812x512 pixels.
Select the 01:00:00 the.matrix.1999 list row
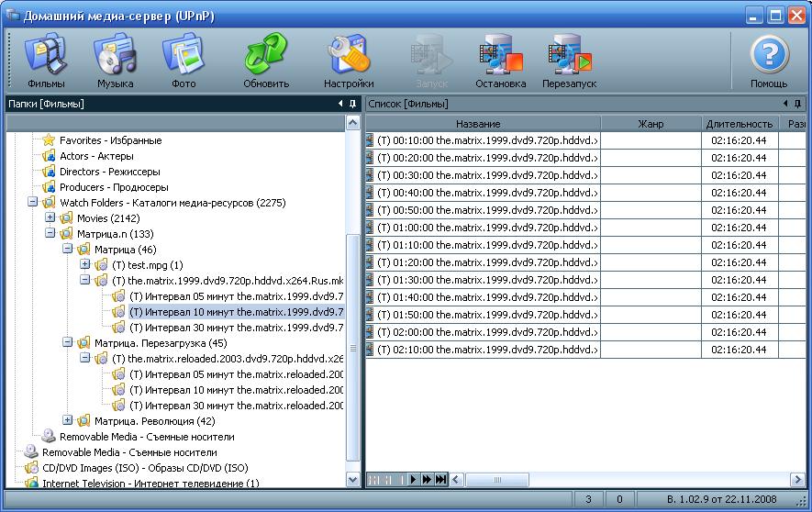point(486,228)
